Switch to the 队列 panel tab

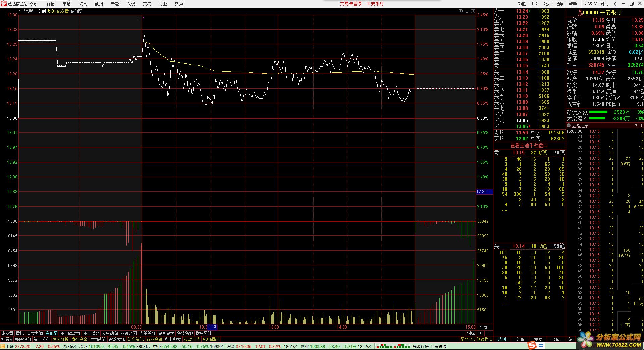[502, 339]
